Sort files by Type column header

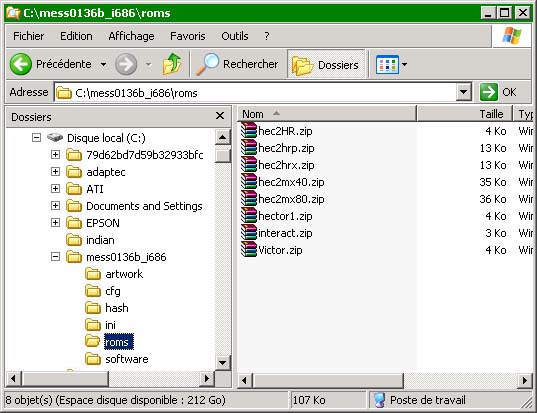point(523,114)
